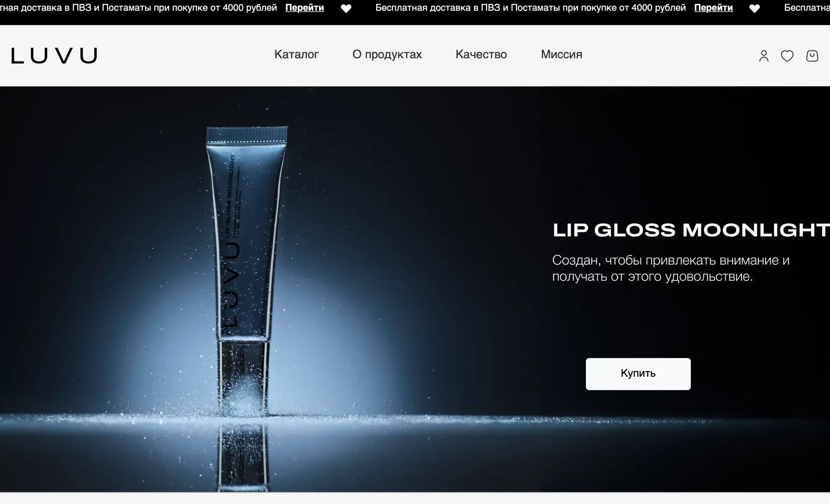Follow the second Перейти link in banner
Viewport: 830px width, 504px height.
coord(714,8)
